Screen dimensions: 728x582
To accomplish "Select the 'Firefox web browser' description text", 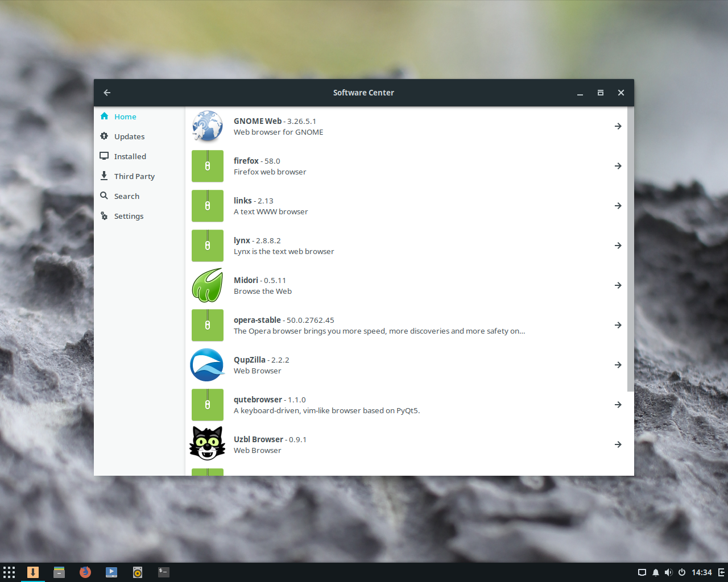I will [270, 172].
